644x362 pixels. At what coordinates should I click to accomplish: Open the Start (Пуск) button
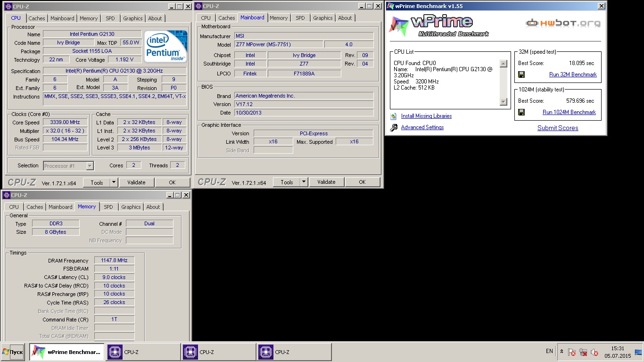pos(13,352)
